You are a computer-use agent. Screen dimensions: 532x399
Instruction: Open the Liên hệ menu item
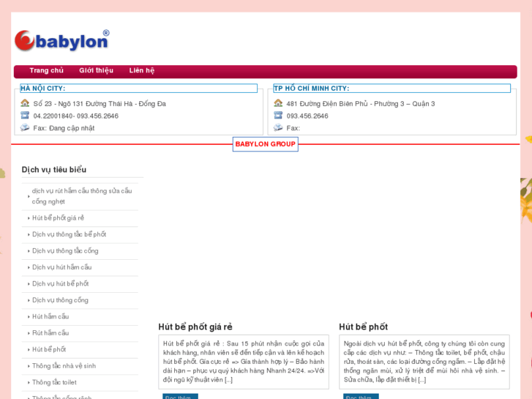click(x=142, y=70)
